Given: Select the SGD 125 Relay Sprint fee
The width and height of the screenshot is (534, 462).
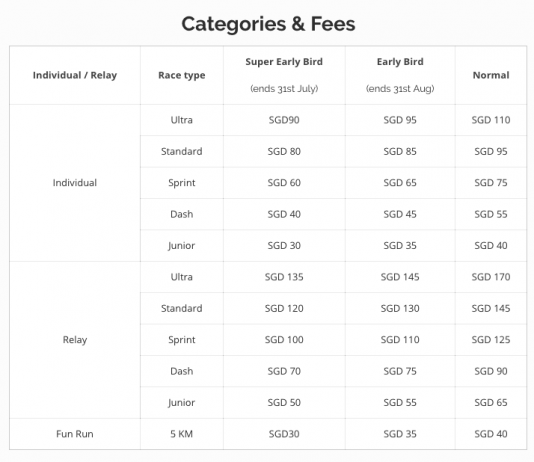Looking at the screenshot, I should point(491,339).
